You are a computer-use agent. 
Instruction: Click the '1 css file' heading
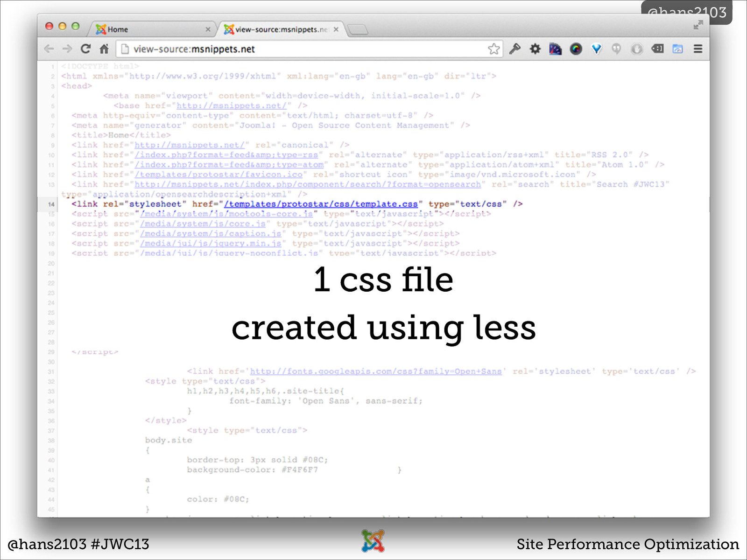coord(383,280)
